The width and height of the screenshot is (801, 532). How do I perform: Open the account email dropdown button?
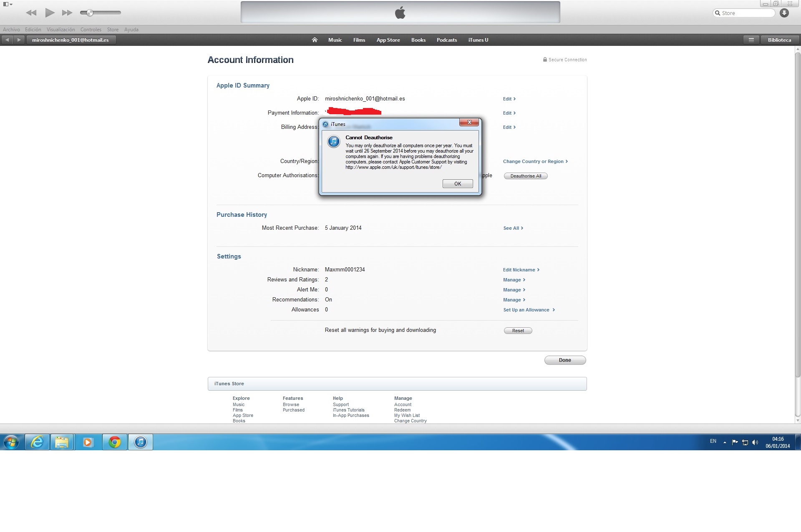[71, 40]
